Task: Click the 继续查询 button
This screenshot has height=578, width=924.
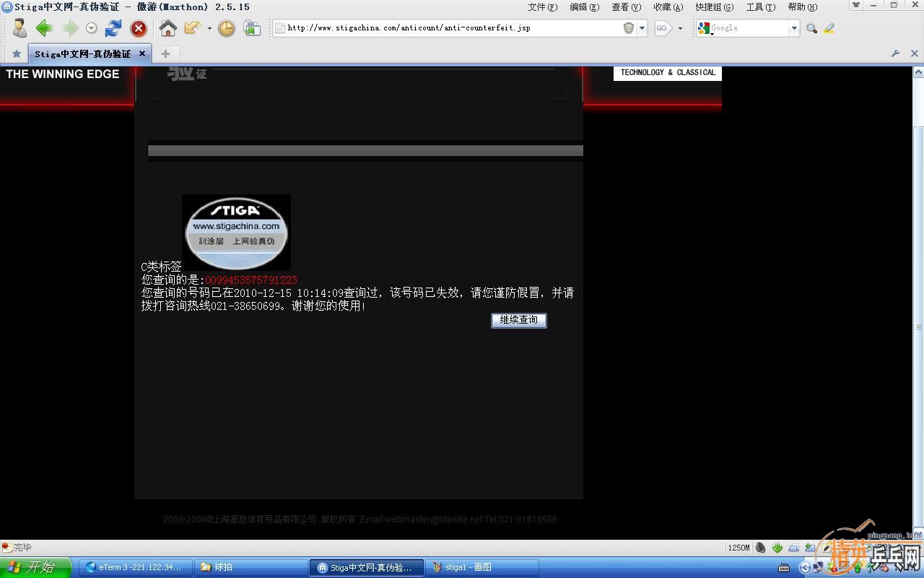Action: pos(519,320)
